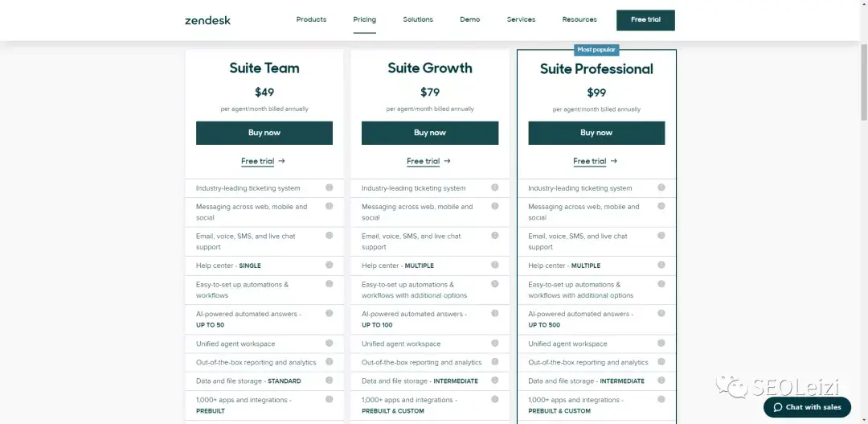
Task: Open Chat with sales widget
Action: (807, 407)
